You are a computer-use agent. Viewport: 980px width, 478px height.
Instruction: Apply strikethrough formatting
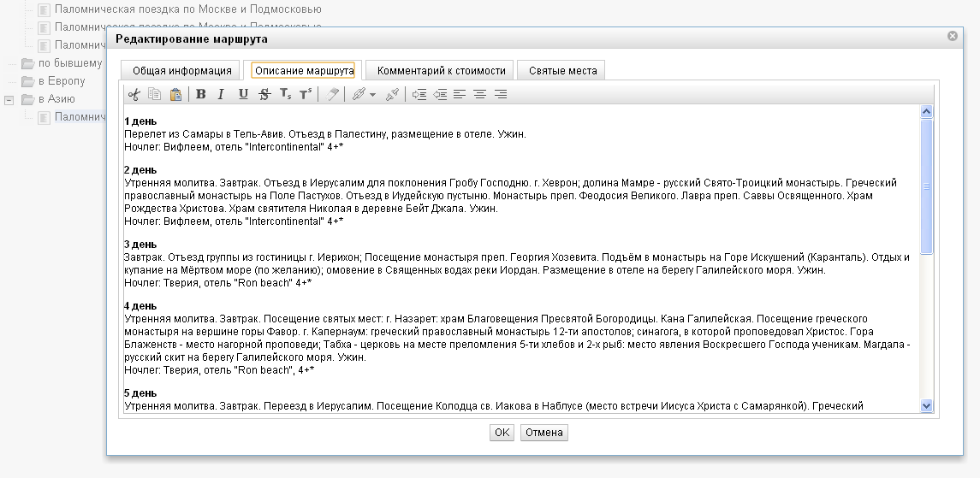tap(264, 94)
